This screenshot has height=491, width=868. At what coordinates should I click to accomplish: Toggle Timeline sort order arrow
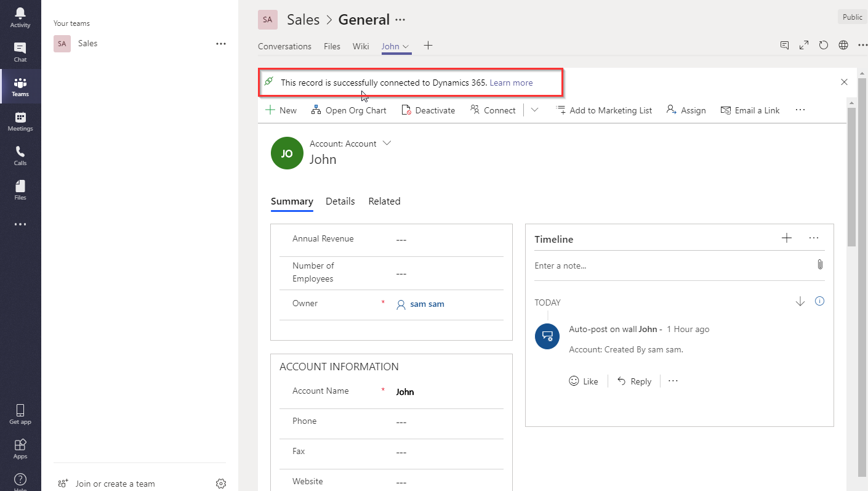800,301
